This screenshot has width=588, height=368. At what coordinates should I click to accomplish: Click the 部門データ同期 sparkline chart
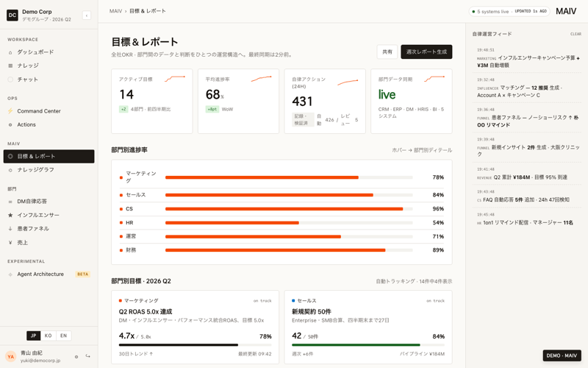click(x=434, y=79)
